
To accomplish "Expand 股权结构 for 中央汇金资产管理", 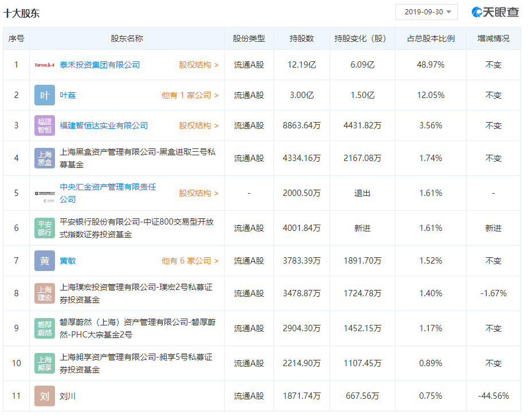I will (x=198, y=193).
